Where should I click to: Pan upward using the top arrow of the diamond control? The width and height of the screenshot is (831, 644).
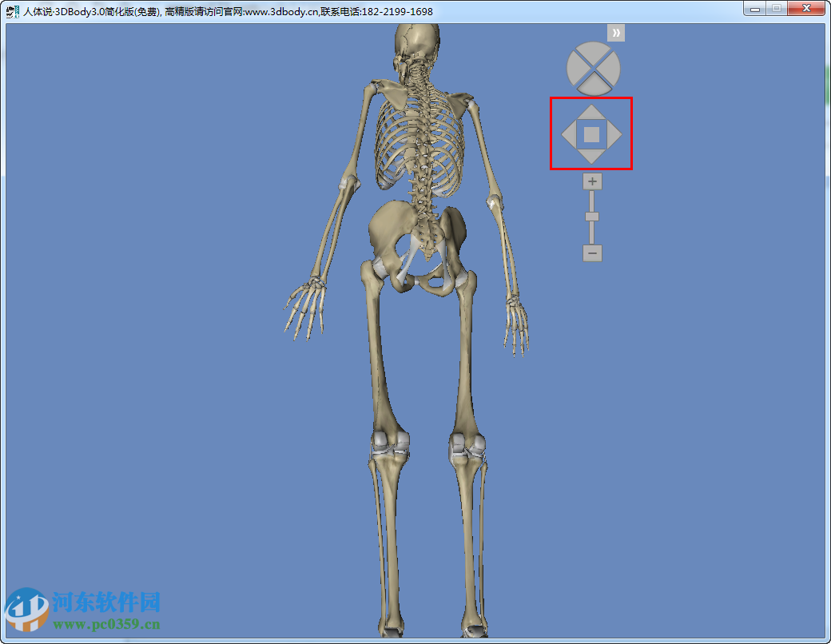click(591, 112)
